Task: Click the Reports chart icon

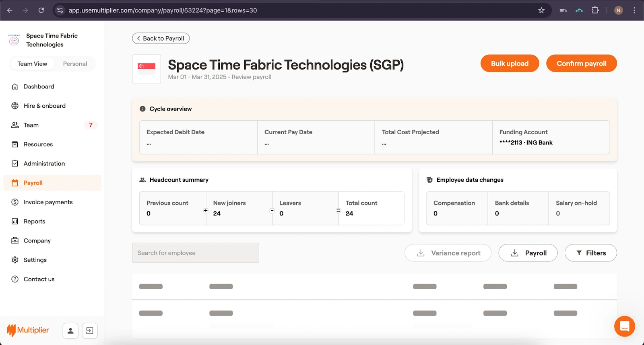Action: click(x=15, y=222)
